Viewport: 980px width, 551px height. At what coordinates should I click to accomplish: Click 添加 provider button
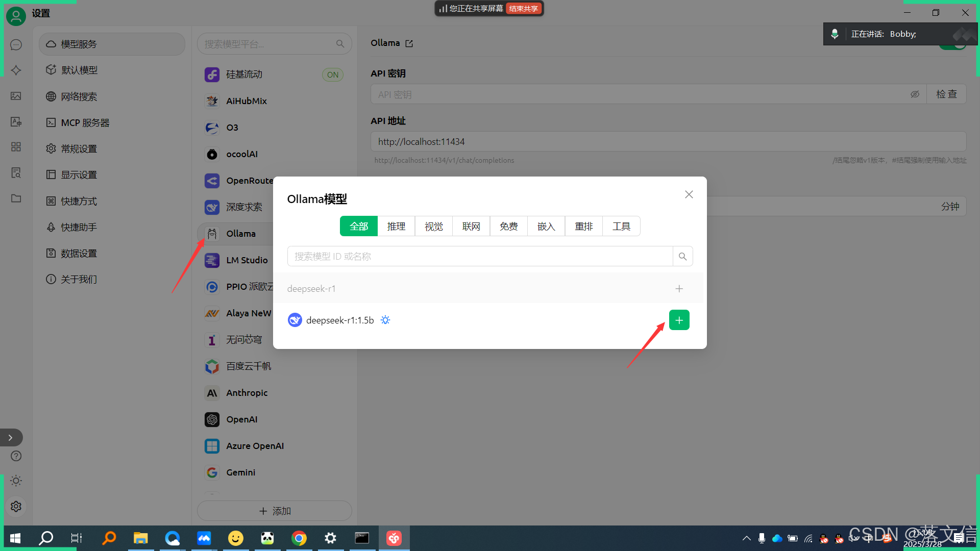click(275, 511)
